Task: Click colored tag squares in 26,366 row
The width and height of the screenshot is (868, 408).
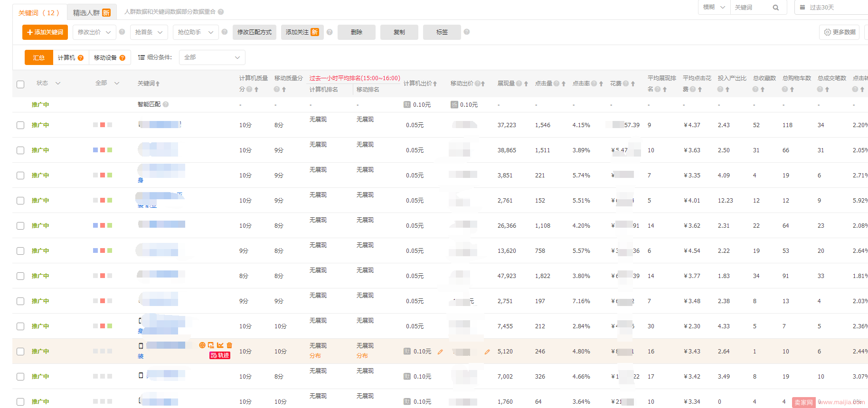Action: (x=103, y=225)
